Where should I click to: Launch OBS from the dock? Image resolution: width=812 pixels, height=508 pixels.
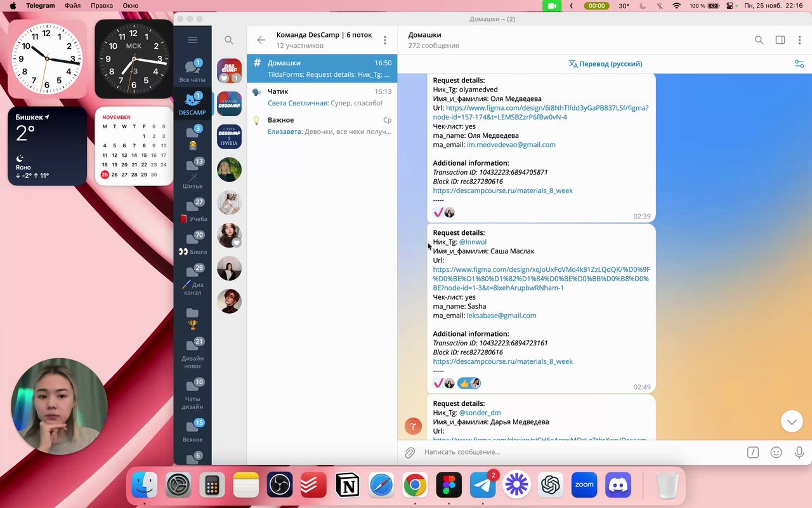coord(279,486)
